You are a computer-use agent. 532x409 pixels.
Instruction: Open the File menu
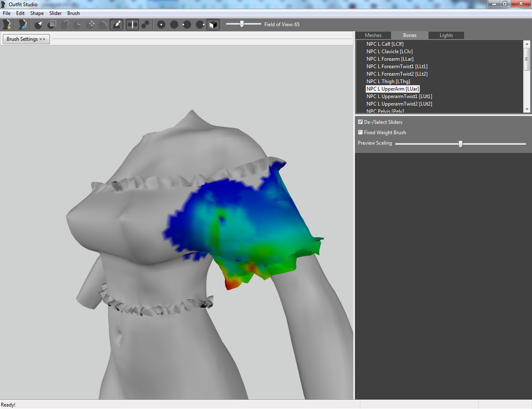tap(7, 13)
